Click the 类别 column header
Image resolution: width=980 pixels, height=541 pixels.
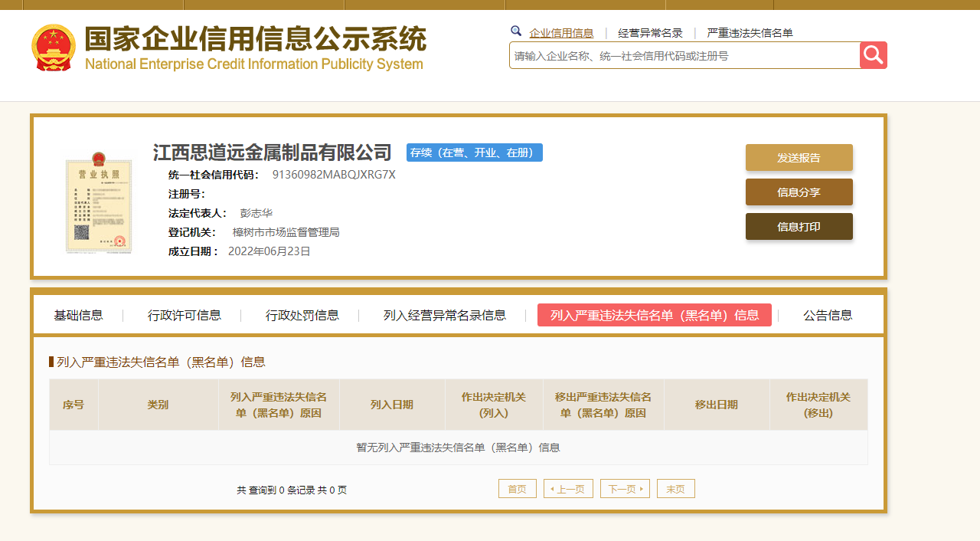(x=158, y=405)
